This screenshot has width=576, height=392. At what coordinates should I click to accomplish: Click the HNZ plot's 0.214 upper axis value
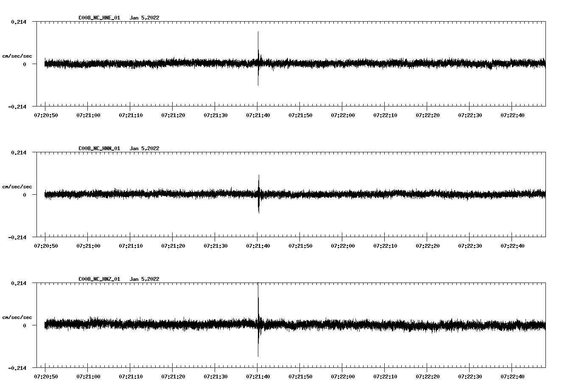18,283
